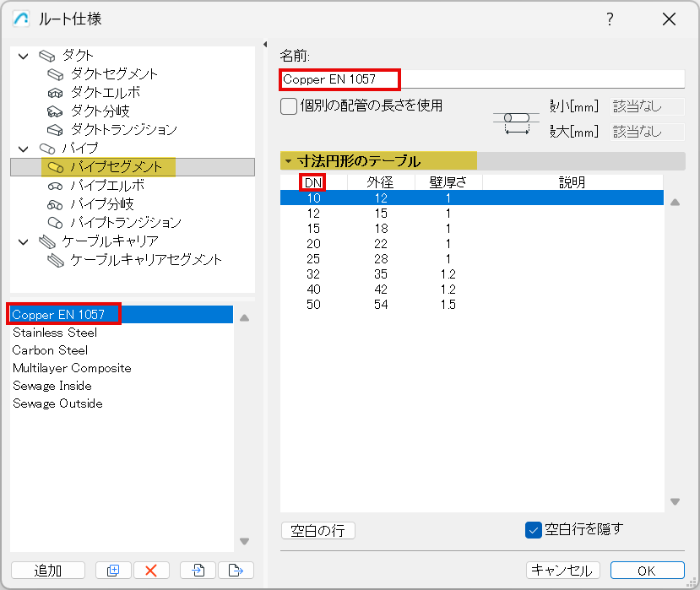The image size is (700, 590).
Task: Click the 名前 input field with Copper EN 1057
Action: (x=482, y=79)
